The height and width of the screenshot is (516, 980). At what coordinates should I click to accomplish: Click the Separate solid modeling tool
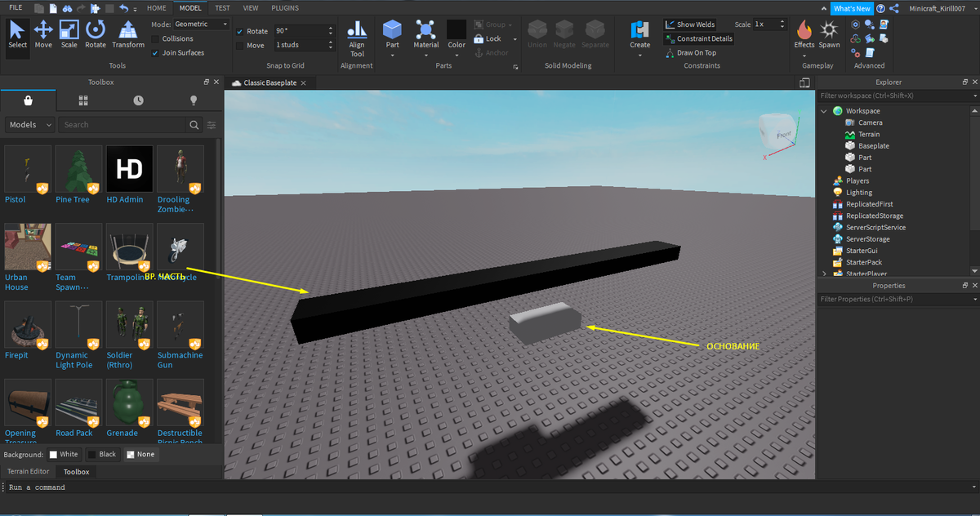[595, 34]
